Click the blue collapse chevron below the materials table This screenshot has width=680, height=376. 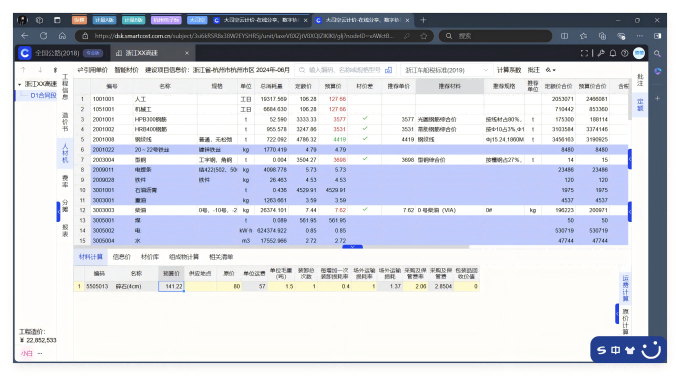click(x=352, y=247)
